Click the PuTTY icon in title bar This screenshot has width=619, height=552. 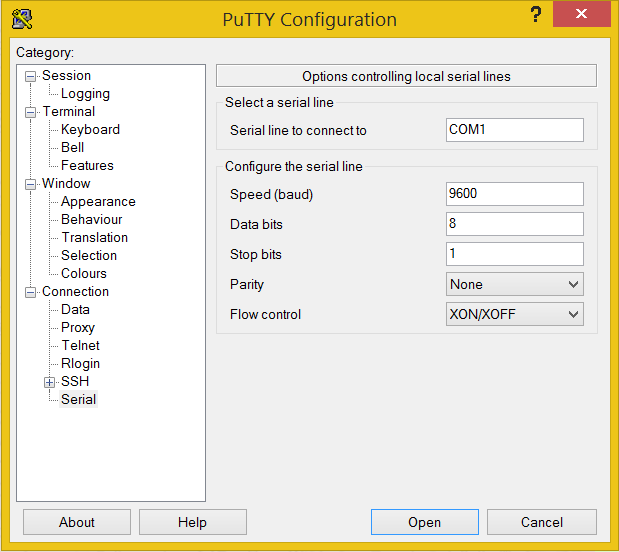pyautogui.click(x=22, y=19)
